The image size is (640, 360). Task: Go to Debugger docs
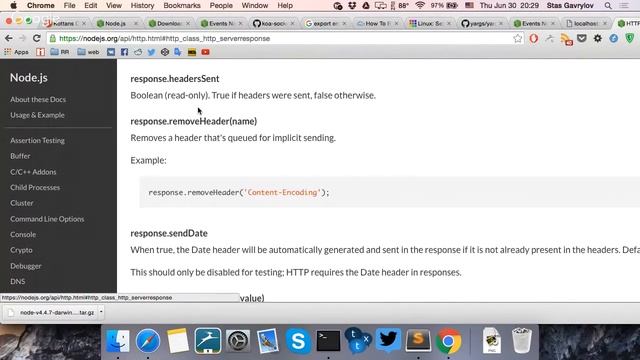pyautogui.click(x=26, y=266)
